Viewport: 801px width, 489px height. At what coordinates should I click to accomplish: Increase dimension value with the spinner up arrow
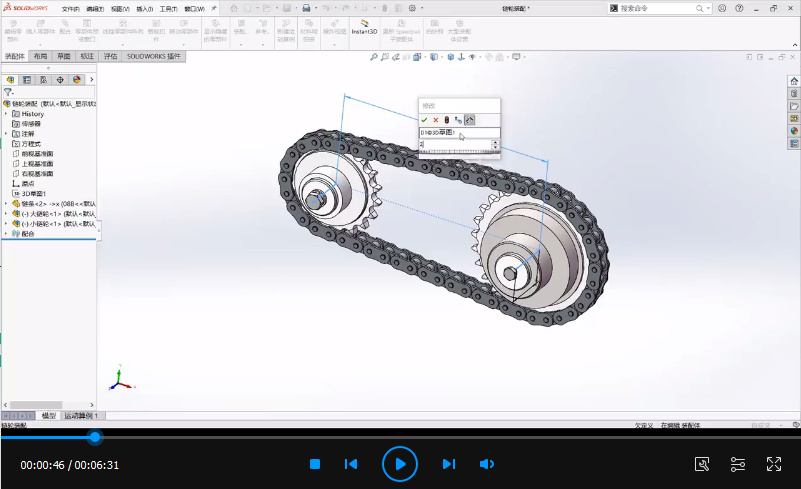[495, 143]
